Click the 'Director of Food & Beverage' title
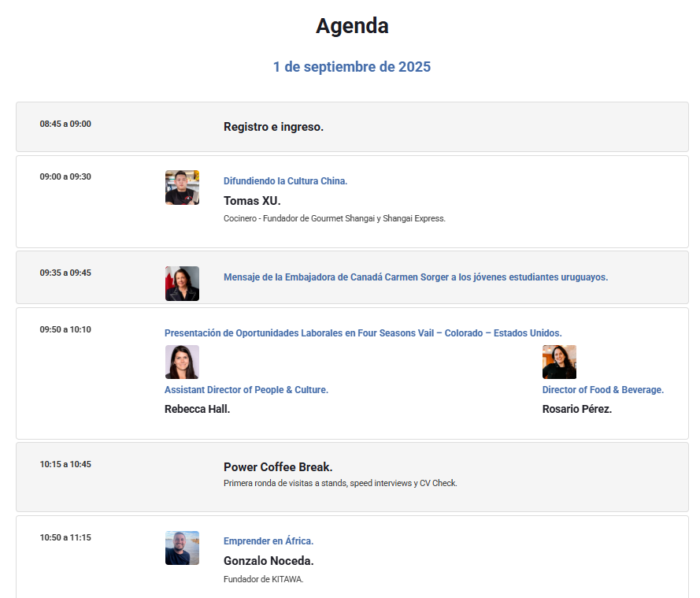700x598 pixels. point(603,390)
